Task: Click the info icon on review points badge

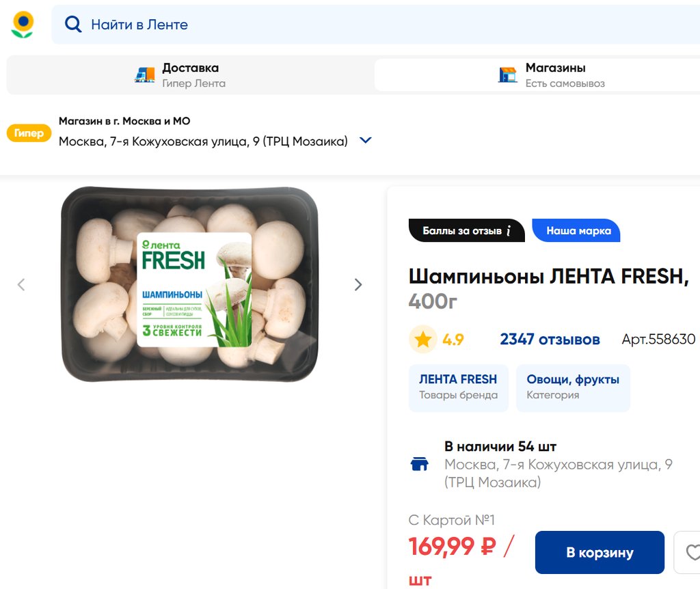Action: click(x=509, y=231)
